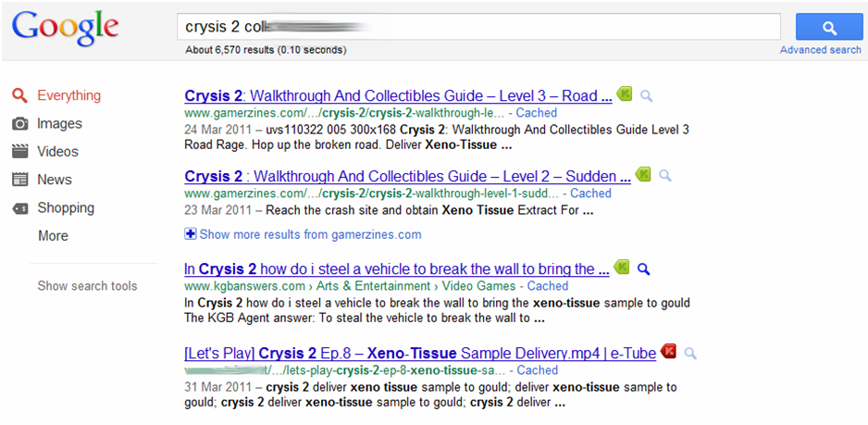Click red warning tag beside e-Tube result

click(x=669, y=351)
